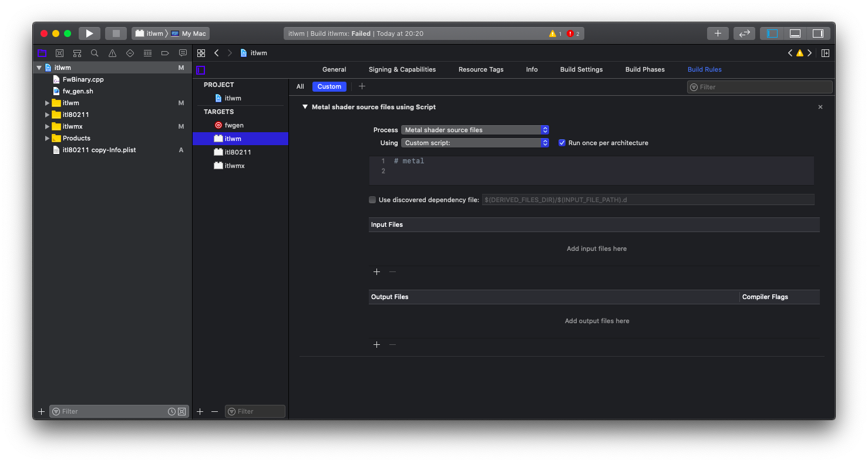
Task: Switch to the Build Settings tab
Action: [x=581, y=69]
